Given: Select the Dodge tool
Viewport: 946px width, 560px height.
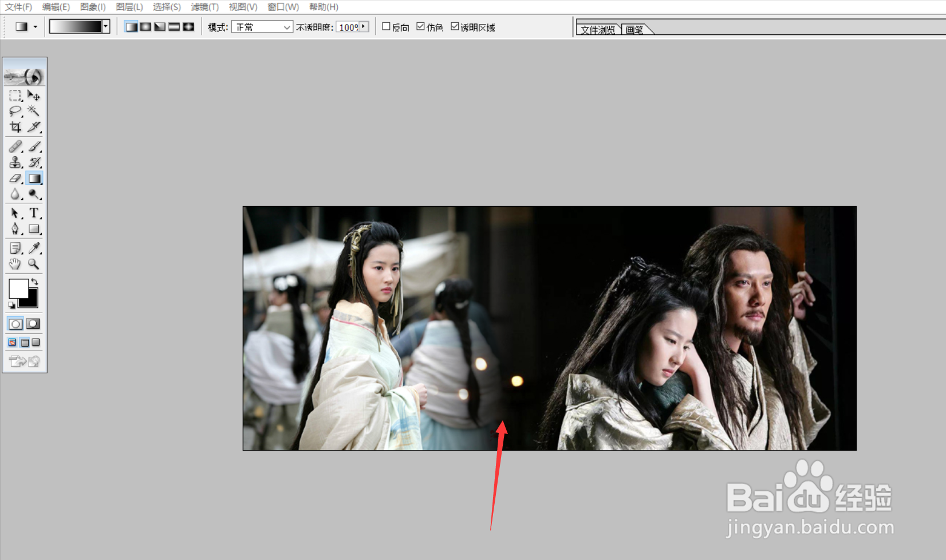Looking at the screenshot, I should tap(34, 194).
